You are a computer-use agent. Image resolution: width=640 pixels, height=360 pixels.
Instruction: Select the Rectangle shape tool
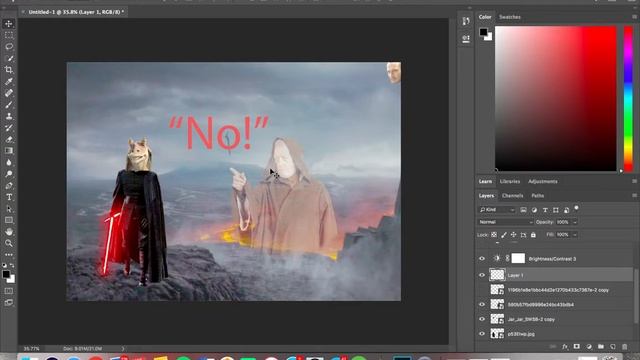(9, 220)
